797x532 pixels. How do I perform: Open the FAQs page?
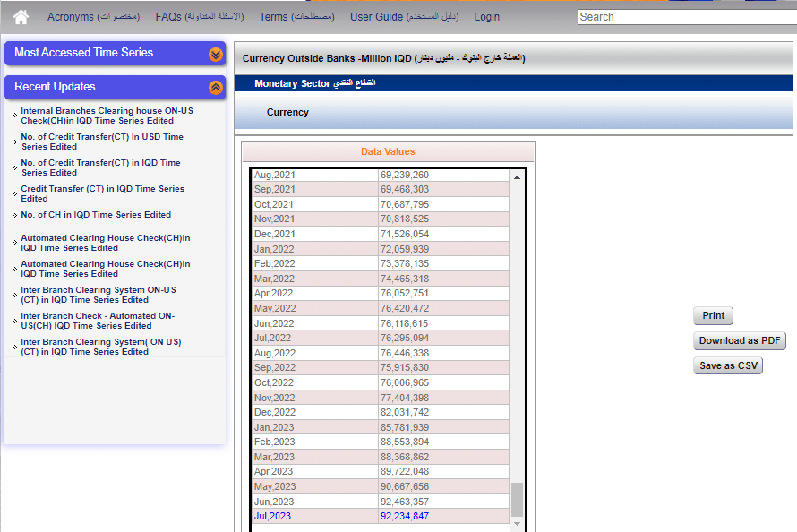pos(199,17)
